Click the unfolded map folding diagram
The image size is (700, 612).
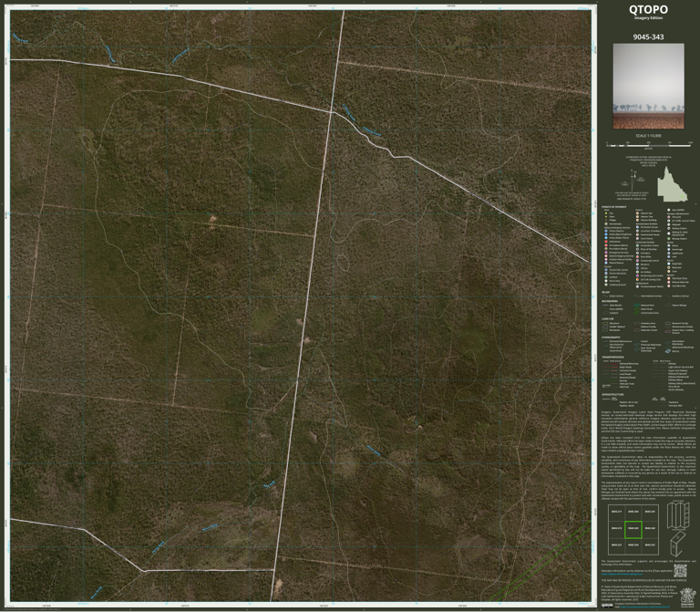click(678, 514)
